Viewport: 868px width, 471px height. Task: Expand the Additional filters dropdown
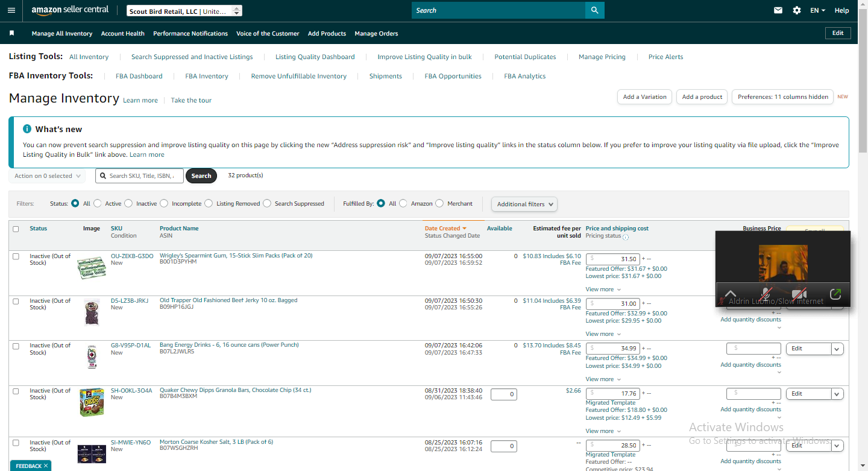[x=524, y=204]
